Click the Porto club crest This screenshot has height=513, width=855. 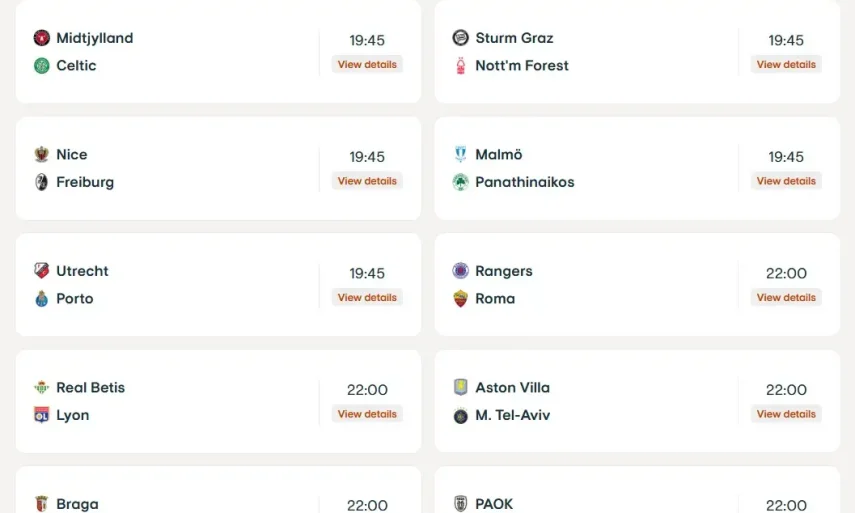click(x=42, y=299)
